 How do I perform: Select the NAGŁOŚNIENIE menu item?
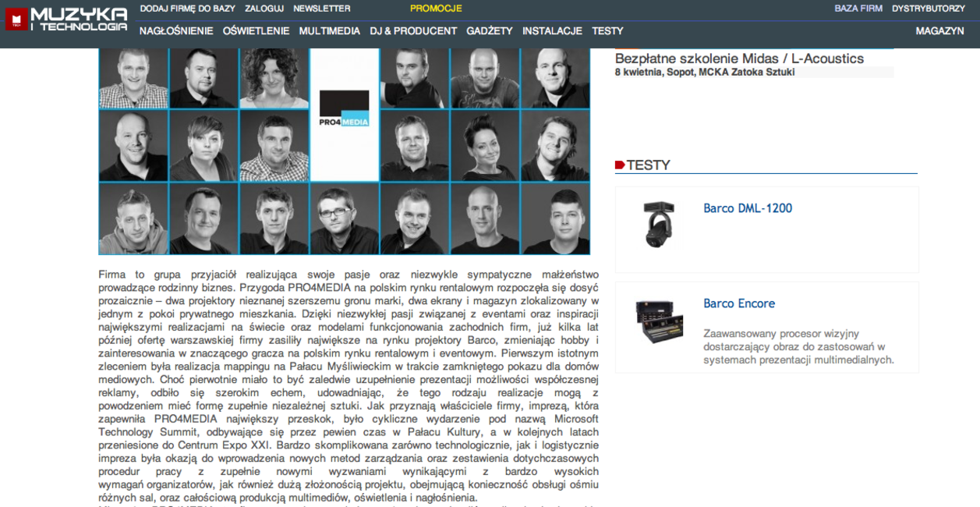point(176,31)
